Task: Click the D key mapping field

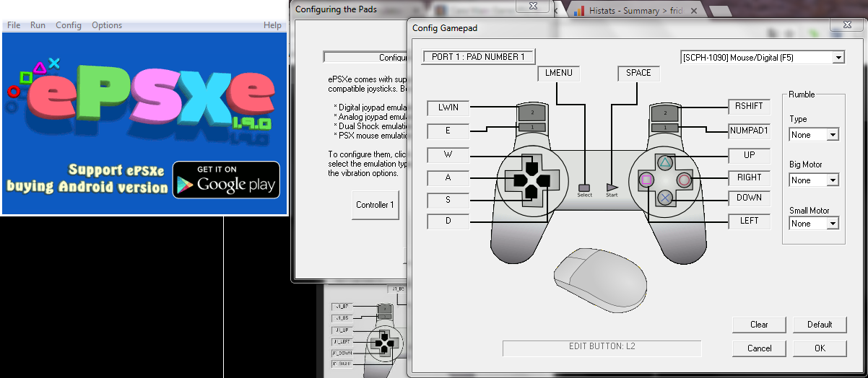Action: [x=448, y=221]
